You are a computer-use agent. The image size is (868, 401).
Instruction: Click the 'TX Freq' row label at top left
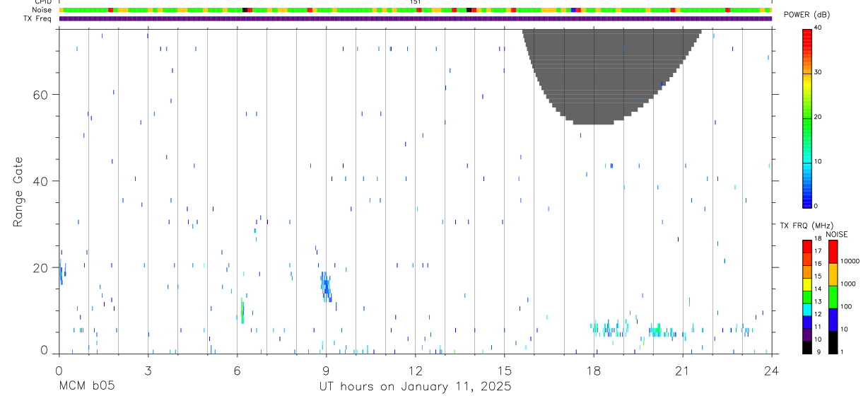pos(38,18)
